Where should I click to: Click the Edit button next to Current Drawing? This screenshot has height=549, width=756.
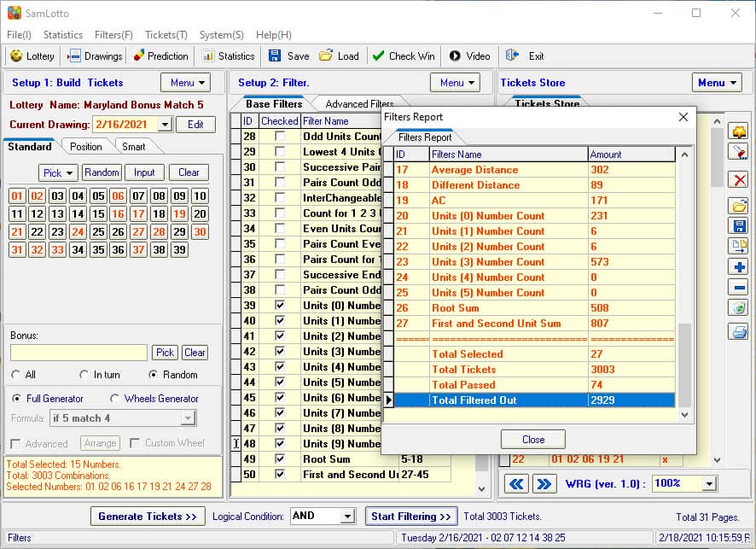point(195,125)
